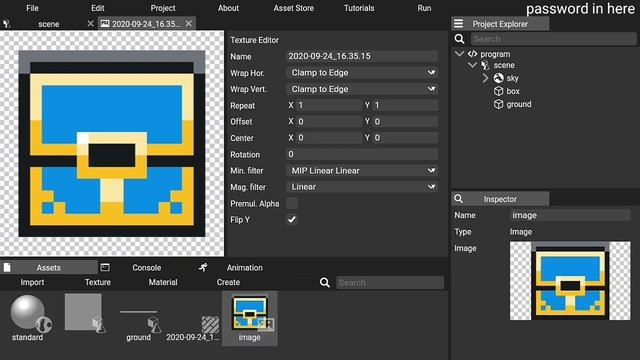
Task: Open the File menu
Action: pos(32,8)
